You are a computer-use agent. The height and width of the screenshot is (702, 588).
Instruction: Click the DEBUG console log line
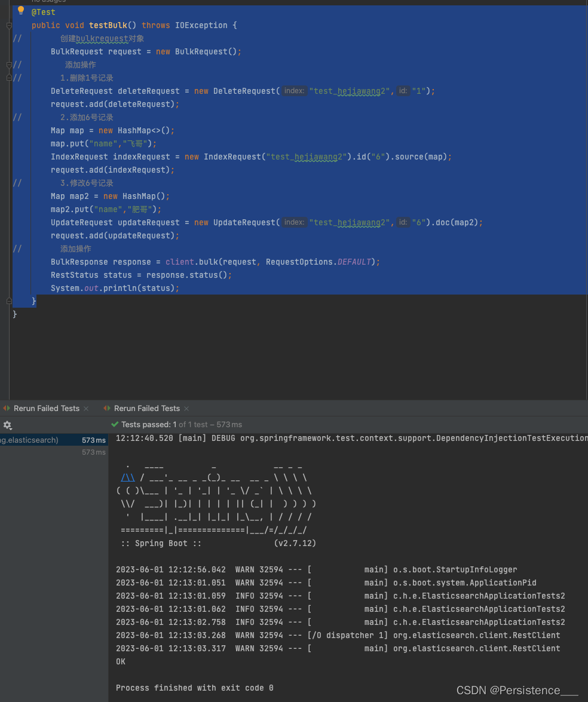[x=351, y=439]
